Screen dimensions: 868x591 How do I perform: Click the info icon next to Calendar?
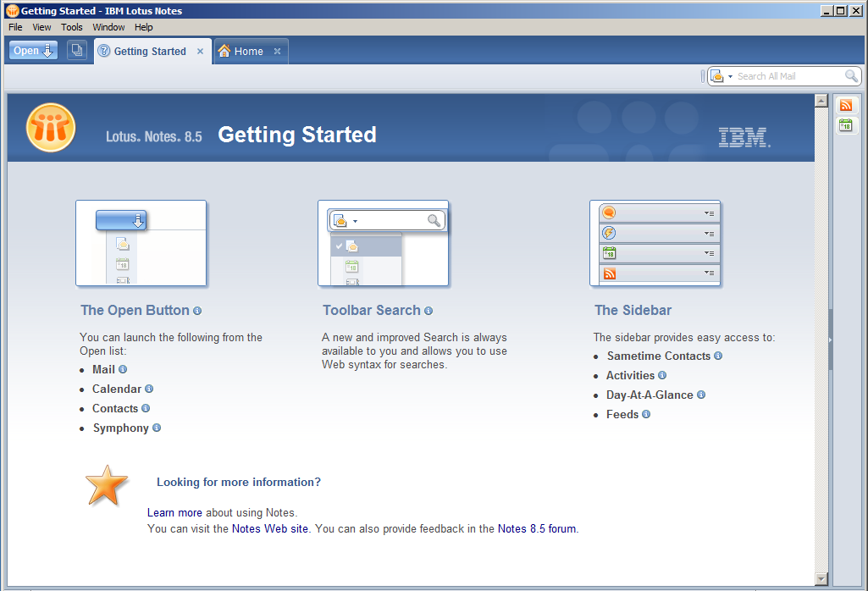tap(149, 389)
